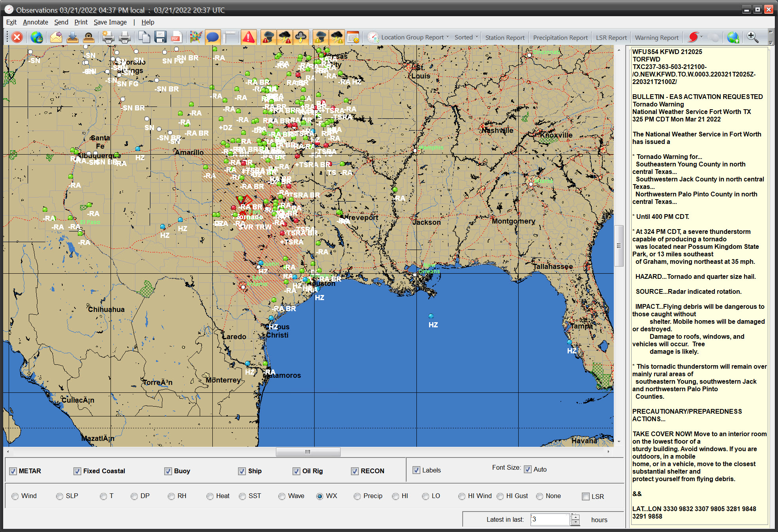This screenshot has width=778, height=532.
Task: Select the Wind radio button
Action: (x=15, y=496)
